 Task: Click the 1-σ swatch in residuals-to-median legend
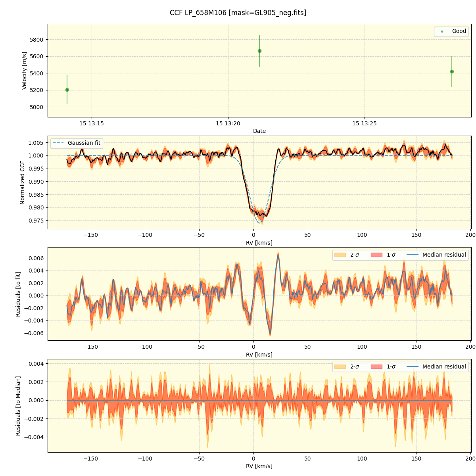(376, 367)
